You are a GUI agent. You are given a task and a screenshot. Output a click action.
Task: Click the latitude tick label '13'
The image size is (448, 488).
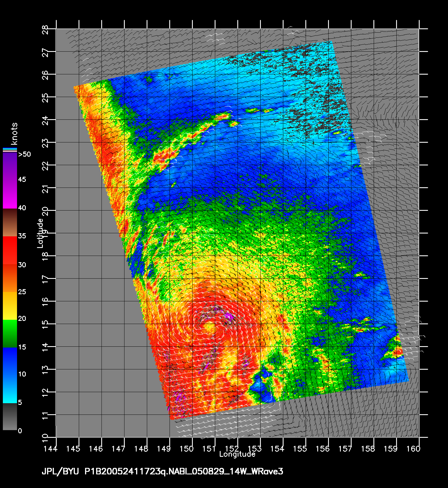[x=45, y=370]
